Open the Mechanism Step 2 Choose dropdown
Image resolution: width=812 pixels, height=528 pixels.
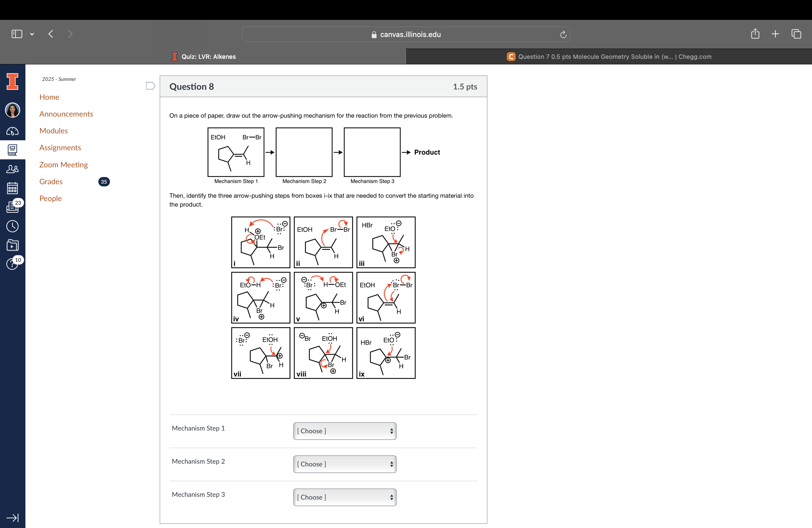click(x=345, y=464)
